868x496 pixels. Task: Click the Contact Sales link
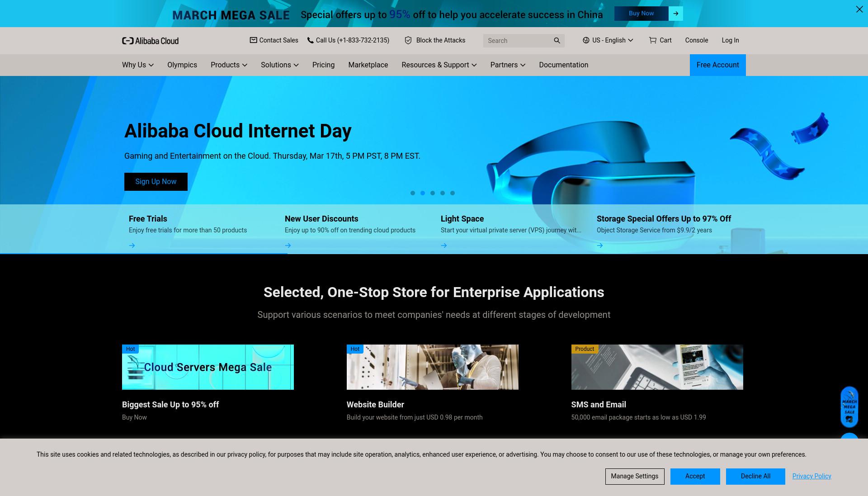(x=274, y=40)
